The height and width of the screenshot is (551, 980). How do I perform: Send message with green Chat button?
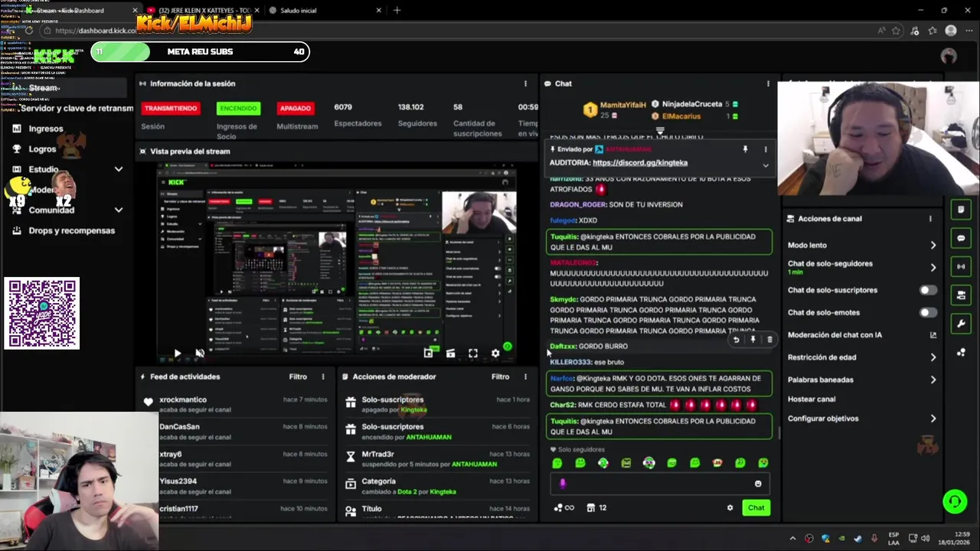(756, 507)
